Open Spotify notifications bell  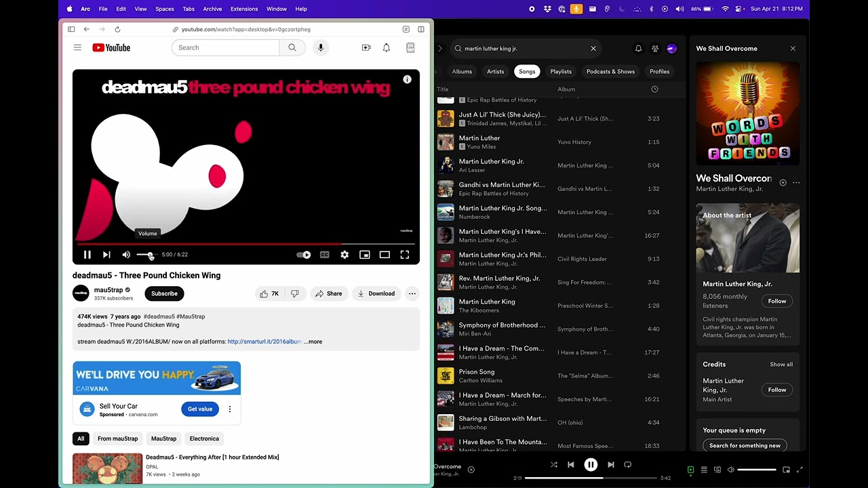coord(638,49)
